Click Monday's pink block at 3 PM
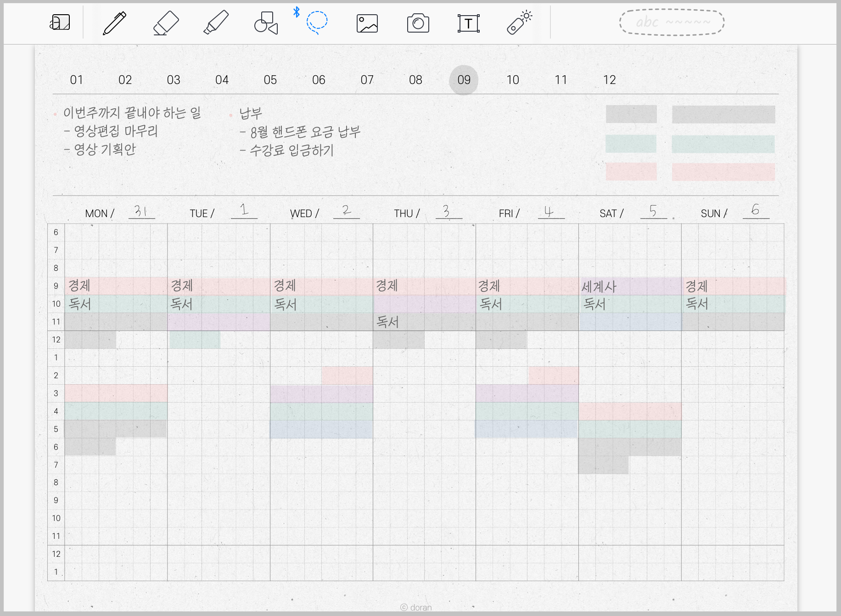Viewport: 841px width, 616px height. 116,393
